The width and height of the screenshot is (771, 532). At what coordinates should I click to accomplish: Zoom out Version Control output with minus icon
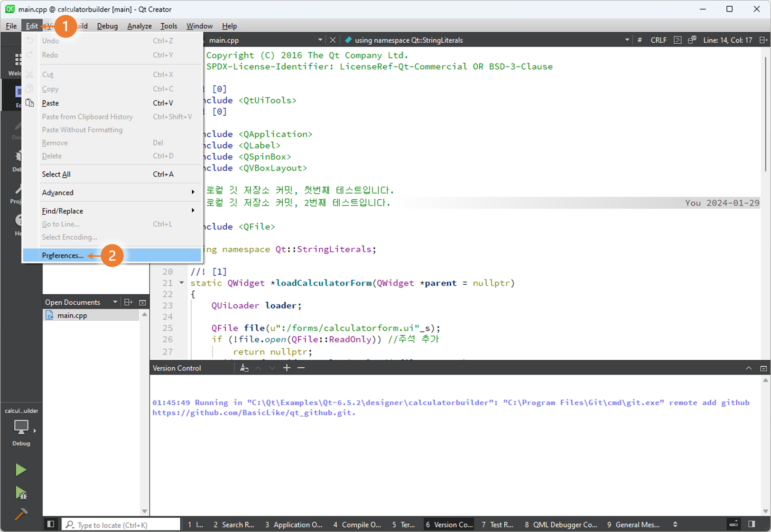point(301,368)
